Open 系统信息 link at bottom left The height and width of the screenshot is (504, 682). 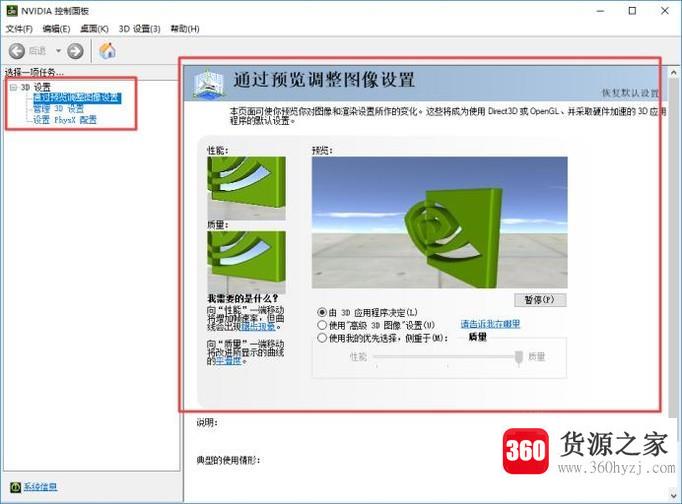click(40, 487)
